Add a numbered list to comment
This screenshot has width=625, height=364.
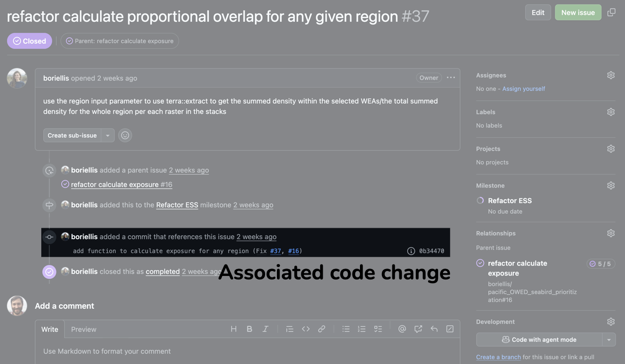pyautogui.click(x=362, y=329)
